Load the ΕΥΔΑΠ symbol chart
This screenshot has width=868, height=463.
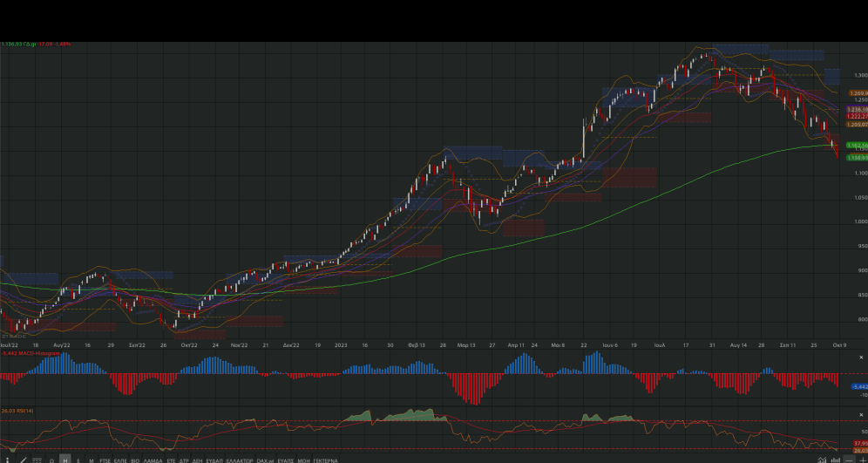[x=214, y=460]
